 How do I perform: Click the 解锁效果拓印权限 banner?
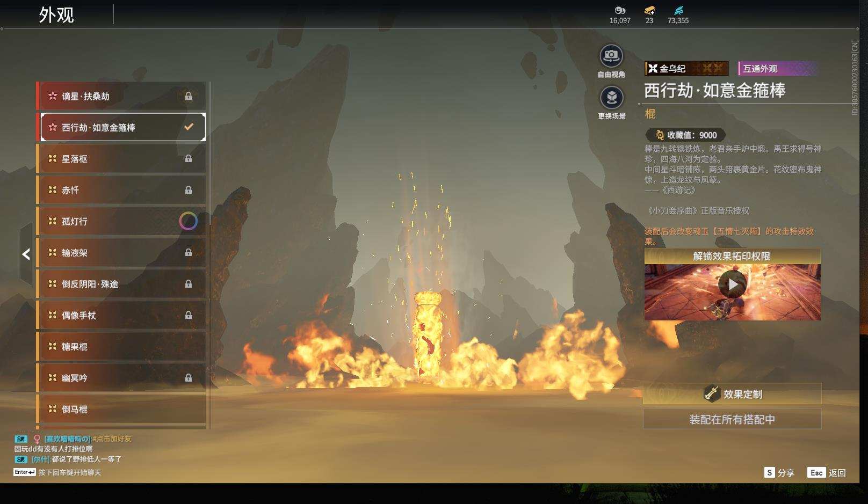pos(732,257)
